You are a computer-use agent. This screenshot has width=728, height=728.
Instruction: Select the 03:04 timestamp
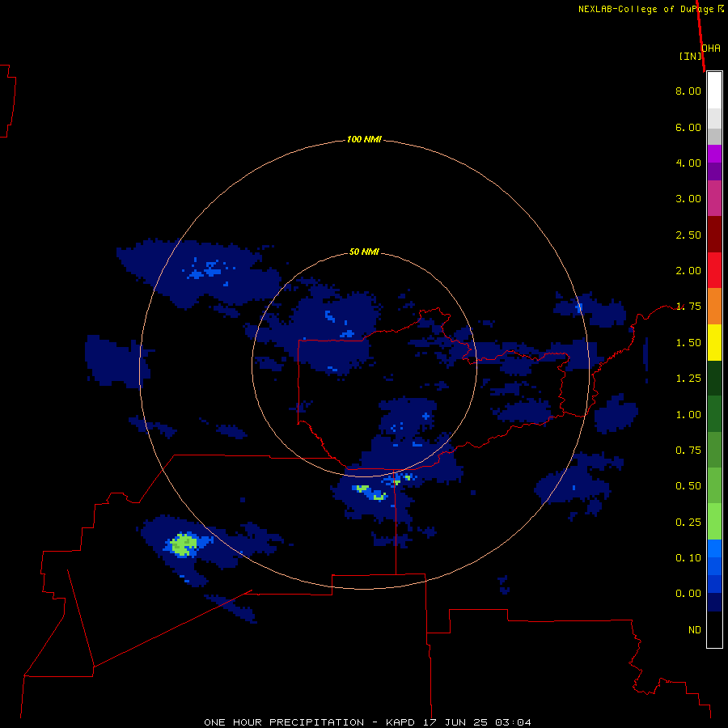(x=513, y=722)
